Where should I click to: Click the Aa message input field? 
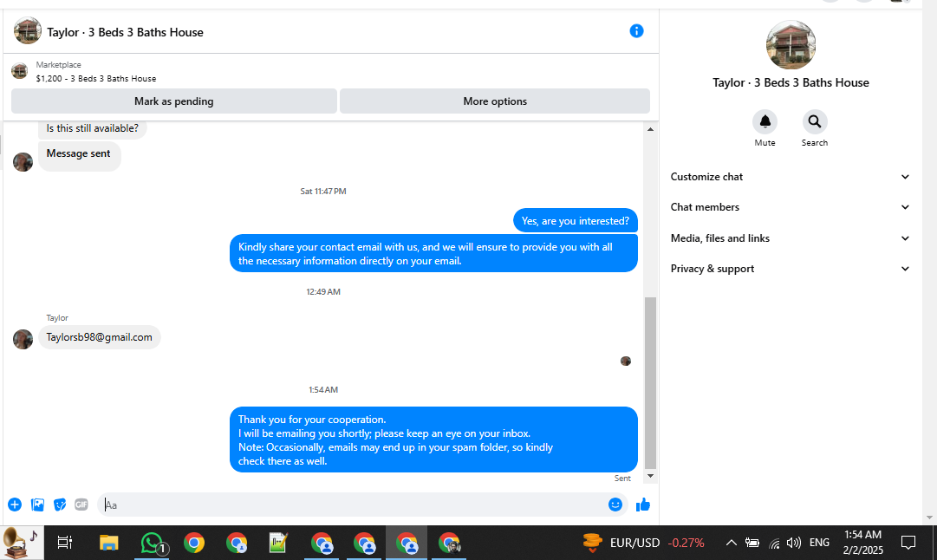pos(353,505)
